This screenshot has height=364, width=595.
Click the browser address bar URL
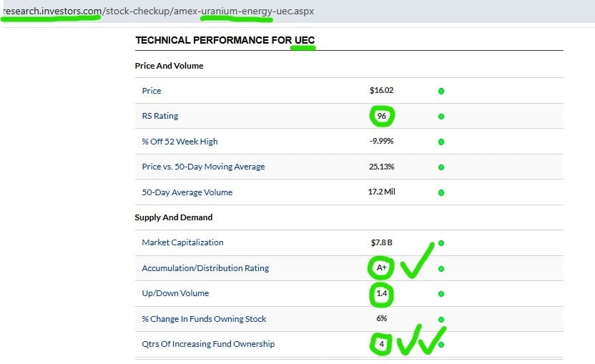159,11
